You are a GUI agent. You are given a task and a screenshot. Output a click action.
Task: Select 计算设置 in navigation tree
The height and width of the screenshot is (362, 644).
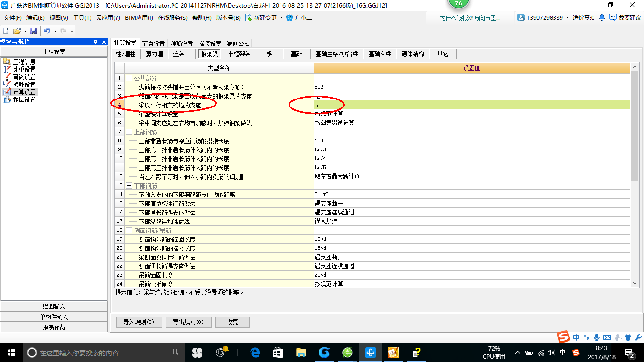[x=24, y=92]
